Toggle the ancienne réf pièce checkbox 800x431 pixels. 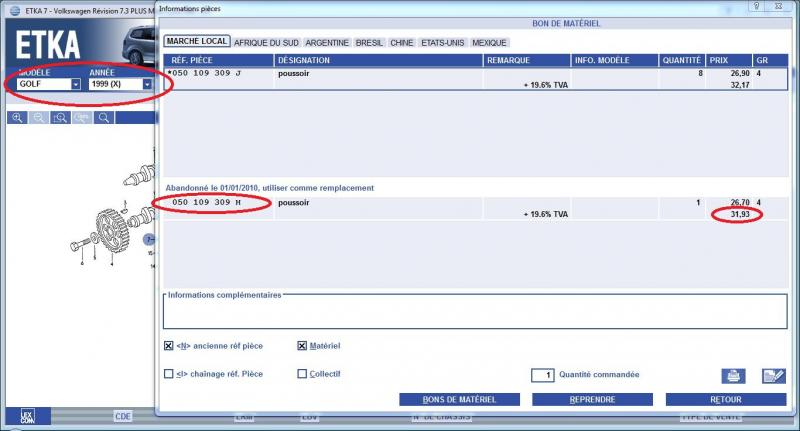pos(168,346)
